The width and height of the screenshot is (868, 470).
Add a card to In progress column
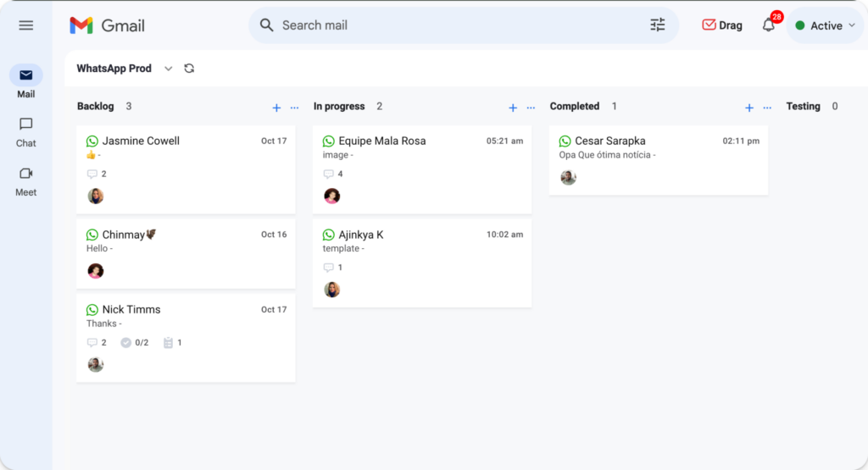[x=513, y=108]
